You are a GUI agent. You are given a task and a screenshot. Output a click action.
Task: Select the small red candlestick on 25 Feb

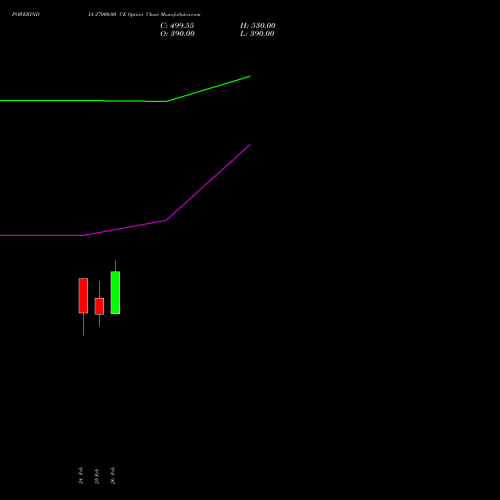99,306
